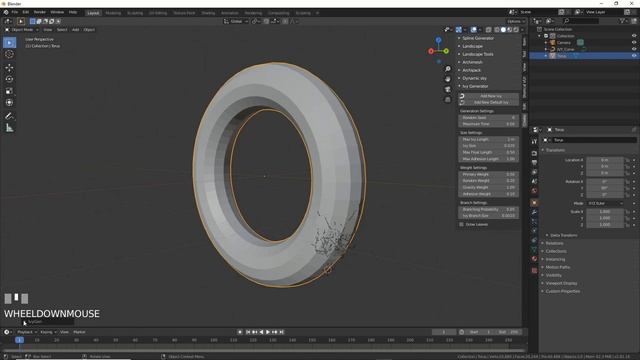
Task: Select the Rotate tool in left toolbar
Action: pyautogui.click(x=9, y=79)
